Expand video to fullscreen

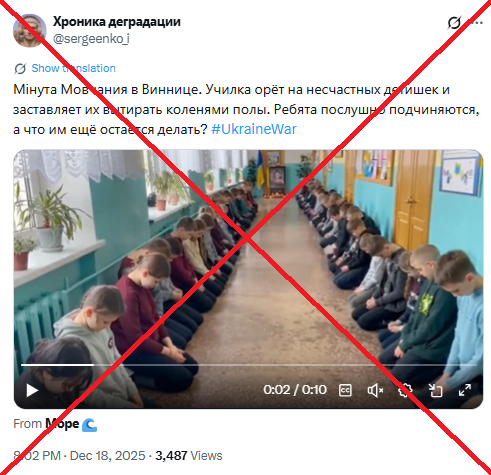point(465,390)
